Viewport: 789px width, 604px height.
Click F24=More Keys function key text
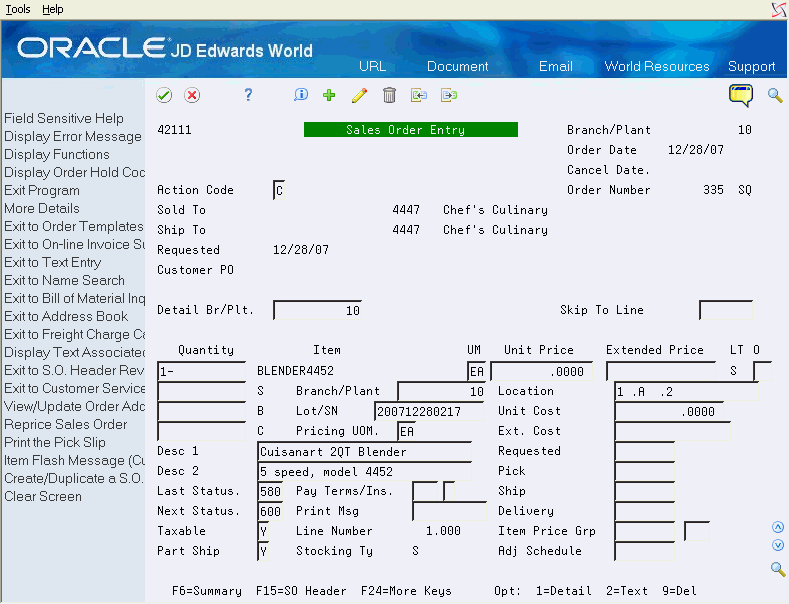406,591
